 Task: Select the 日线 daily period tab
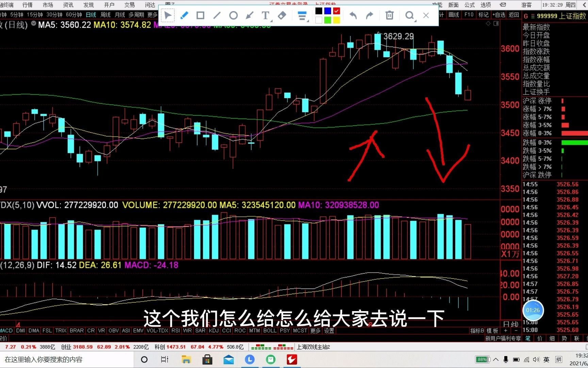(91, 15)
